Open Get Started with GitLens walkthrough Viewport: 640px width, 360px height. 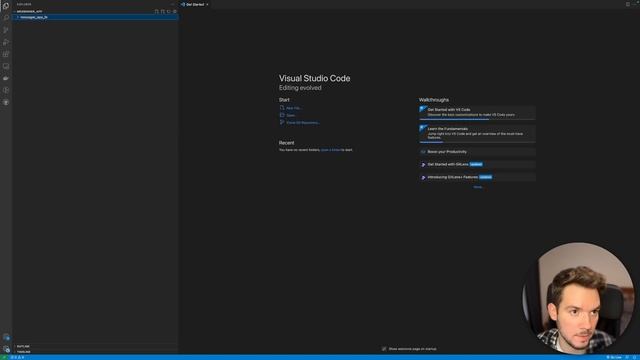pos(477,164)
